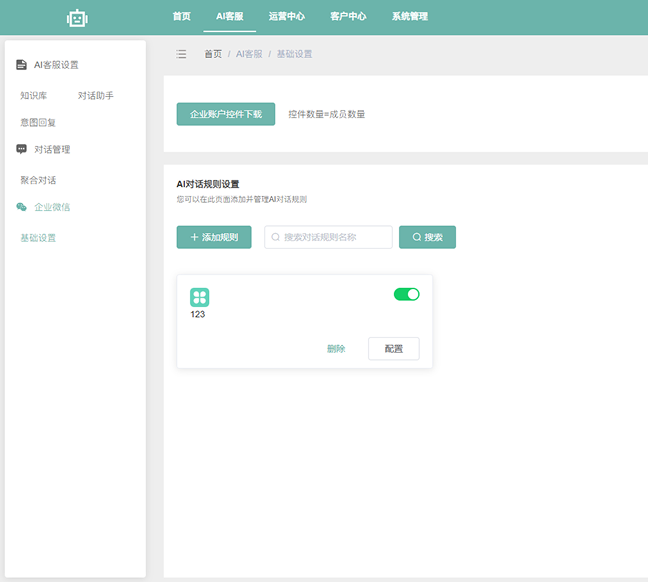
Task: Click the 首页 breadcrumb link
Action: click(213, 54)
